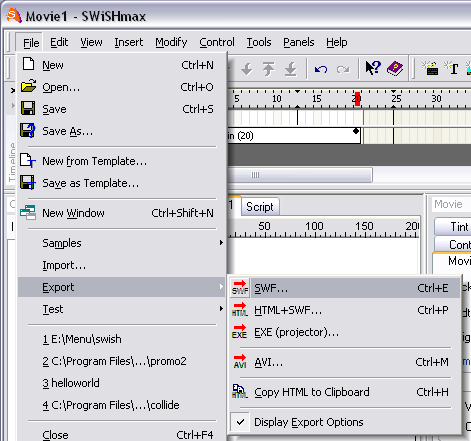The height and width of the screenshot is (441, 471).
Task: Click the red frame 20 playhead marker
Action: pos(357,99)
